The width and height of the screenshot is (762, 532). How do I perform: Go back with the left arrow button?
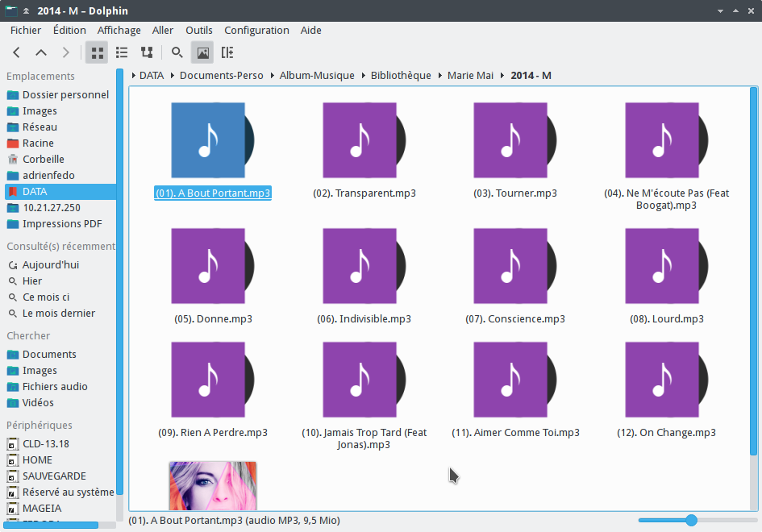(16, 52)
